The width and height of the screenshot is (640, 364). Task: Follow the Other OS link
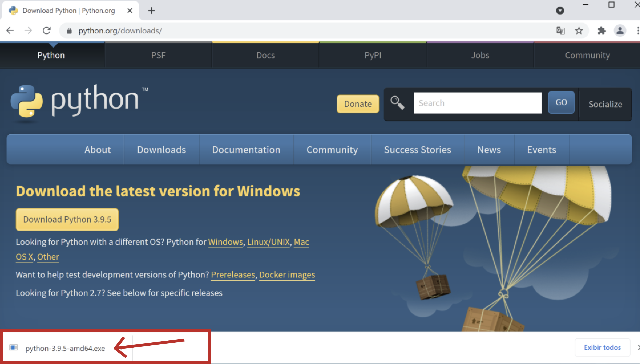point(48,257)
